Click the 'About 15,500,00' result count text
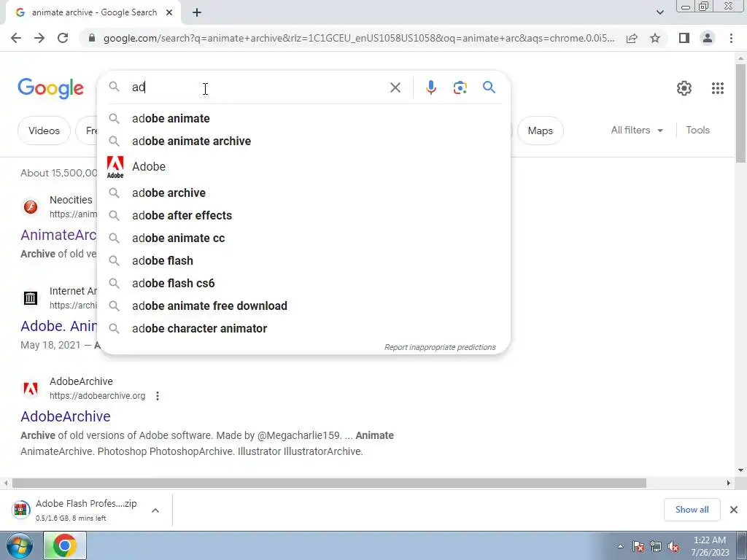The width and height of the screenshot is (747, 560). click(58, 173)
